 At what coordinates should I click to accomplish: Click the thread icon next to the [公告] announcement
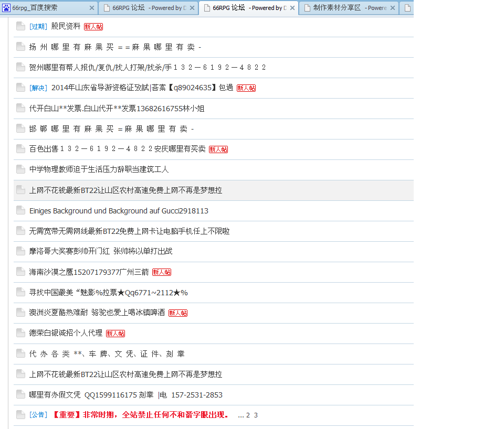[20, 415]
